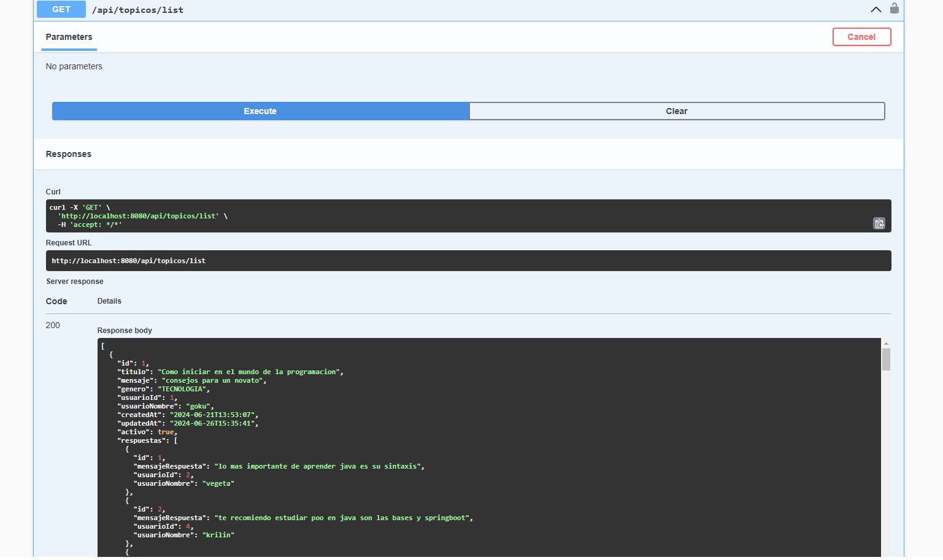Select the /api/topicos/list endpoint path
Viewport: 943px width, 560px height.
pos(137,10)
